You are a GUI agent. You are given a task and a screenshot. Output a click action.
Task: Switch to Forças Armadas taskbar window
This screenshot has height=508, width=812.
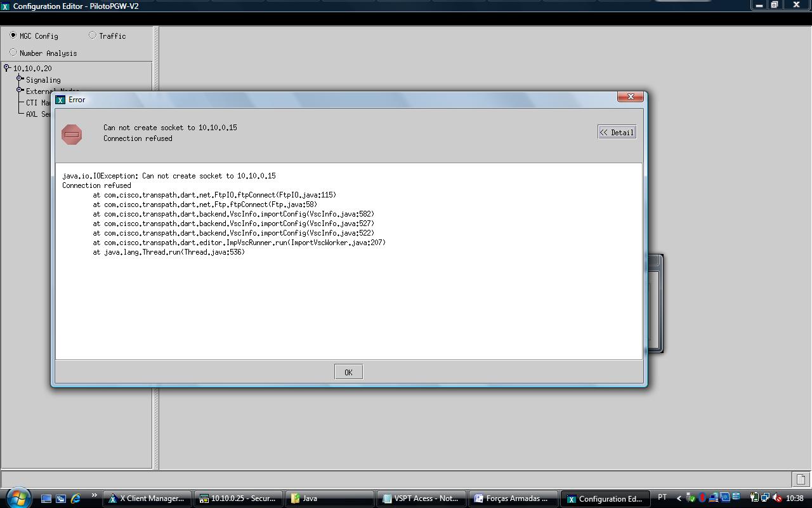pyautogui.click(x=513, y=498)
